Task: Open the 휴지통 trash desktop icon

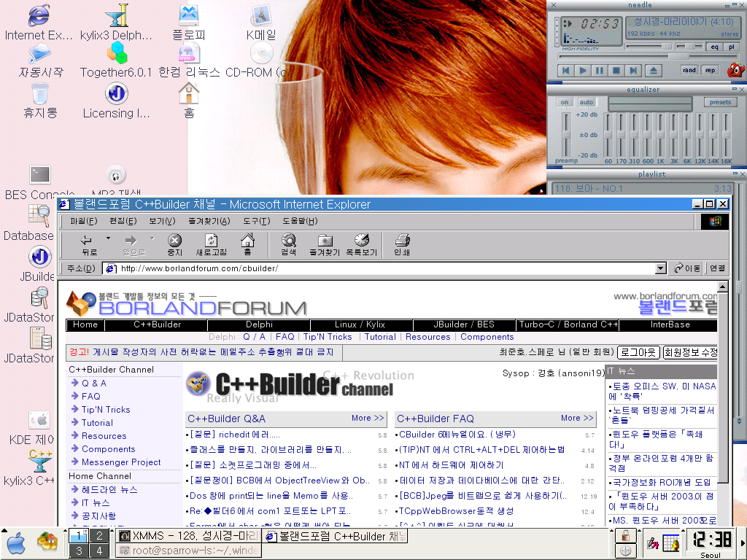Action: (40, 101)
